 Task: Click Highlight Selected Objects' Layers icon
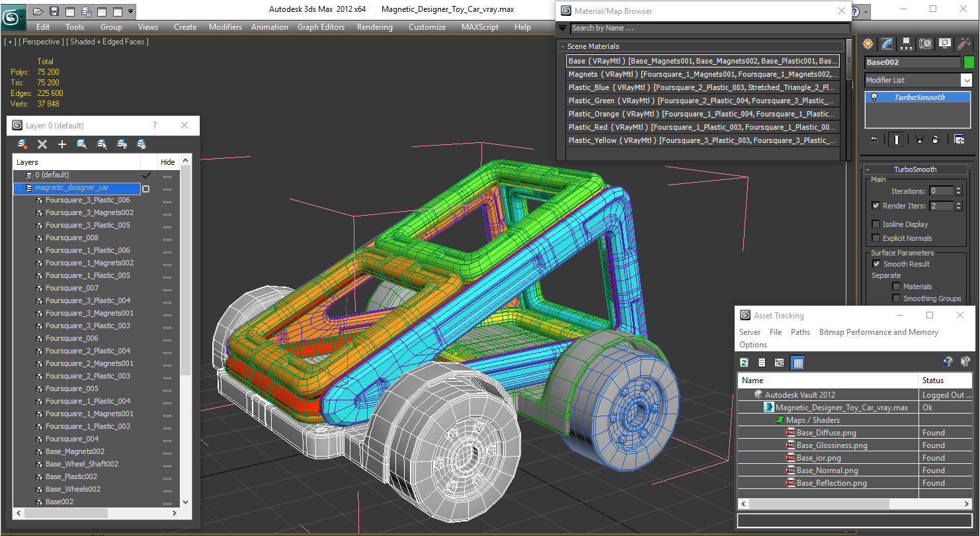coord(102,144)
